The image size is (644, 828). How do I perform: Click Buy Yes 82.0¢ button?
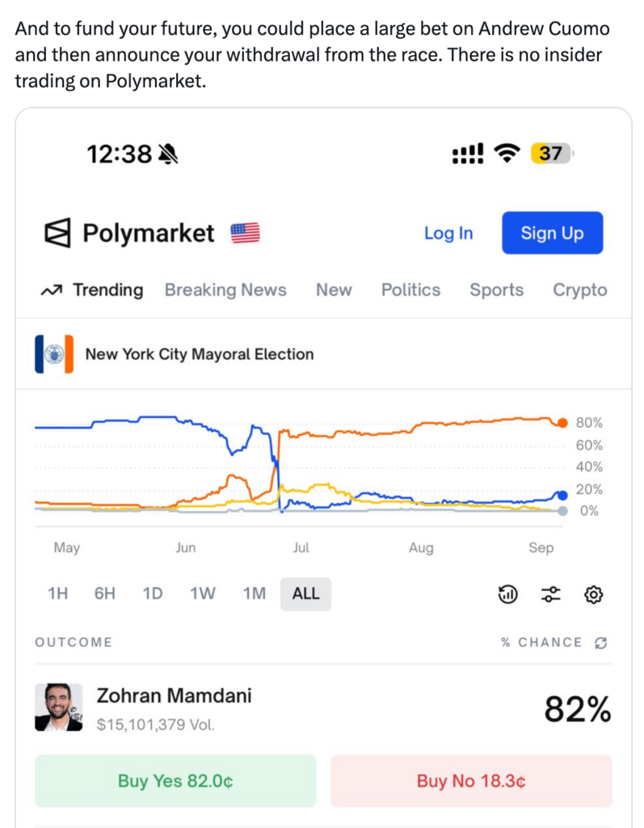coord(175,781)
